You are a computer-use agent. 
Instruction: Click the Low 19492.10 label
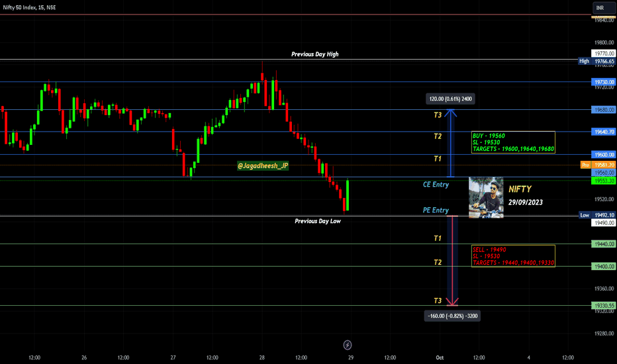point(597,215)
